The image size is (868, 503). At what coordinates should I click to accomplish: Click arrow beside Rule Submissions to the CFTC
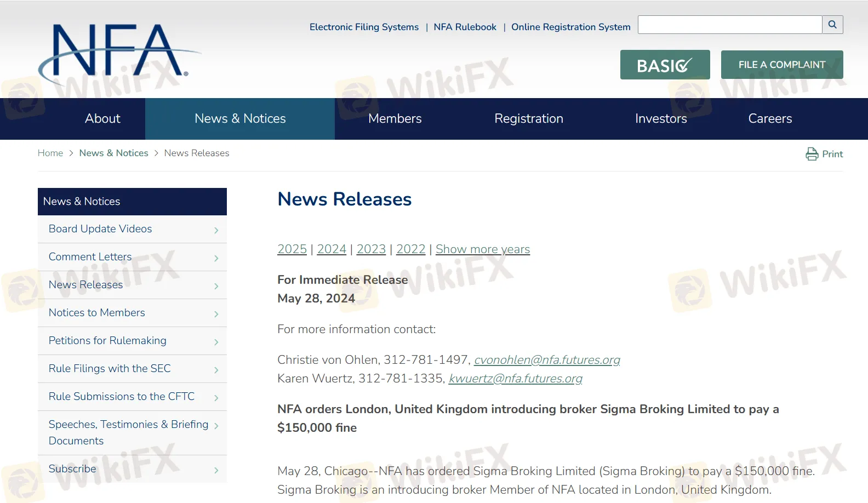point(216,398)
